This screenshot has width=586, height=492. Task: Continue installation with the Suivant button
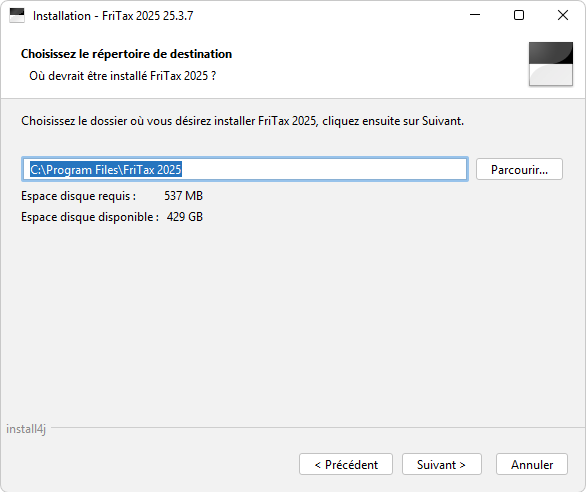click(x=441, y=464)
